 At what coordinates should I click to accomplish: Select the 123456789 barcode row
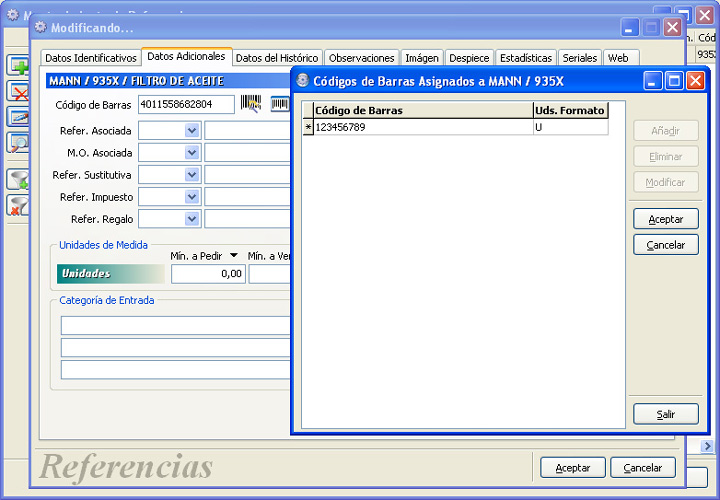click(456, 127)
